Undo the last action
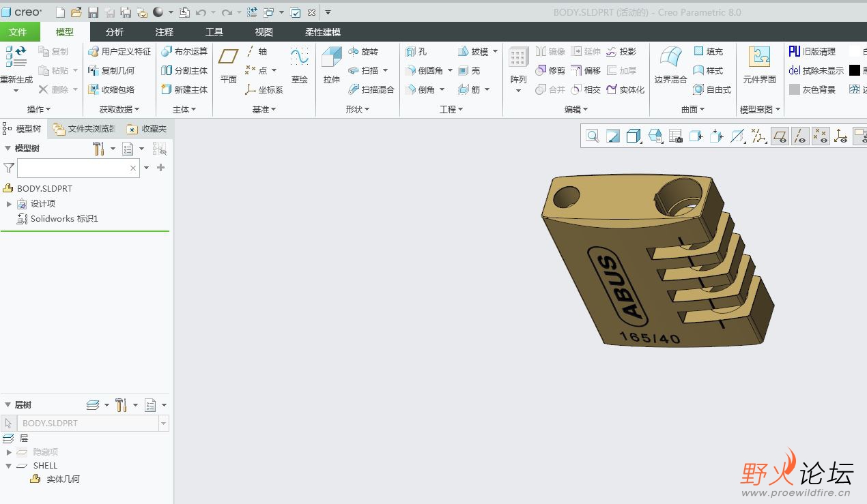Screen dimensions: 867x504 pos(201,12)
